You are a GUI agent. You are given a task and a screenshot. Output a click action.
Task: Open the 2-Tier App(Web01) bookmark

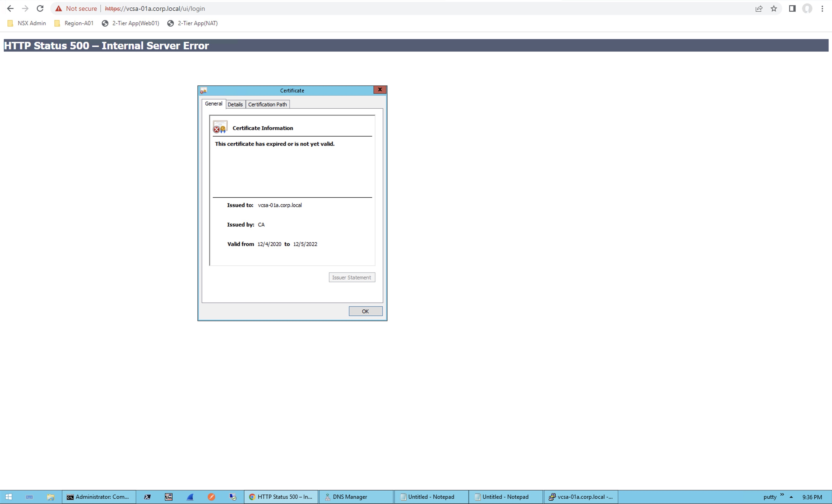pos(131,23)
